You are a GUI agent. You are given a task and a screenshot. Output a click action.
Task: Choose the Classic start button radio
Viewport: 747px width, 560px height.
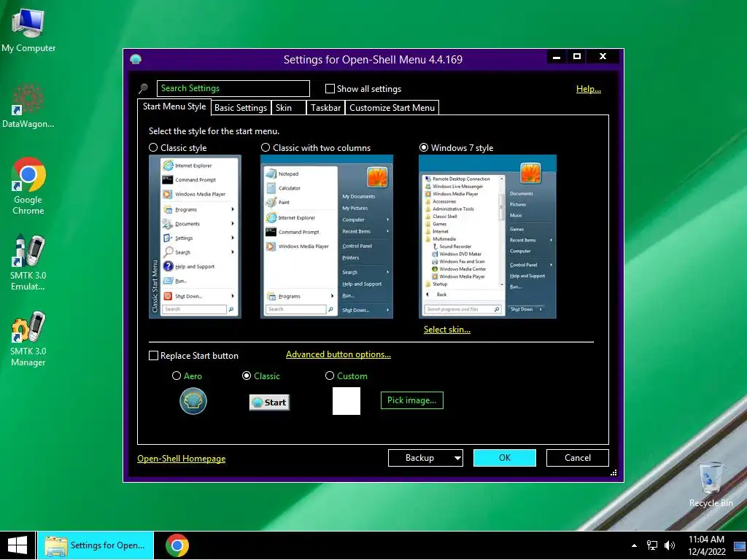pyautogui.click(x=247, y=376)
